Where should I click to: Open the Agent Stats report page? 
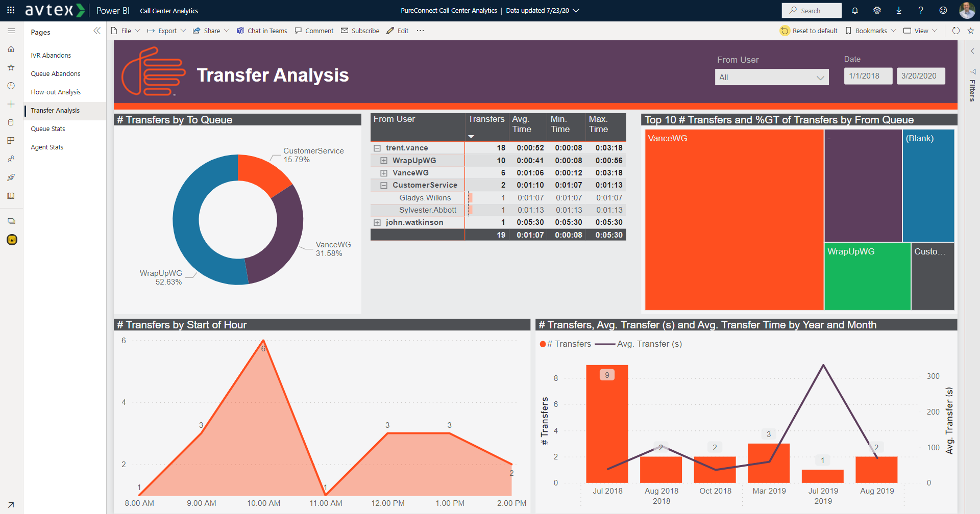[46, 147]
